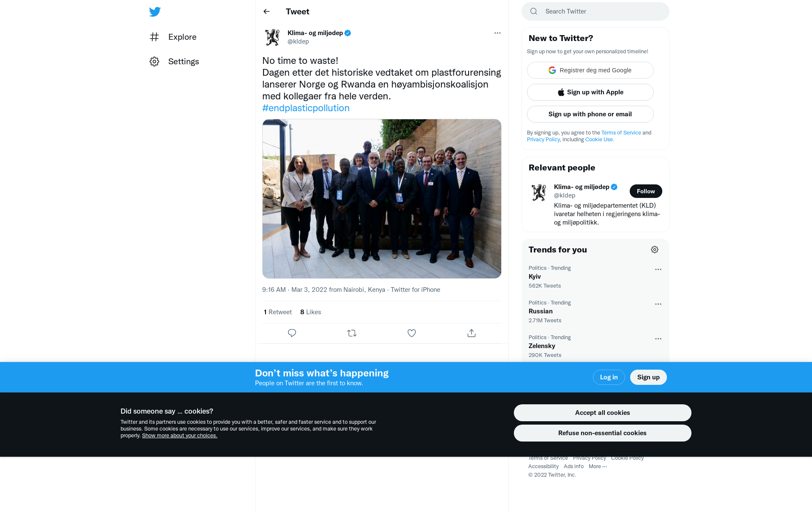Click into the Search Twitter field

tap(601, 11)
